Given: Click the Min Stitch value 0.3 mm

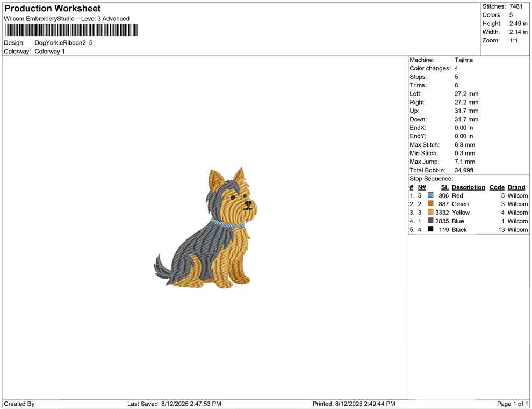Looking at the screenshot, I should (465, 153).
